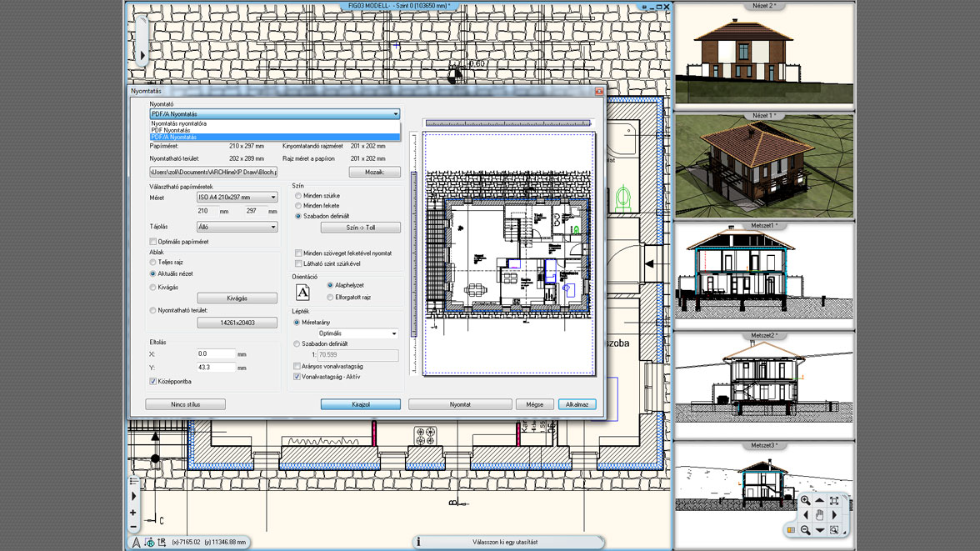Image resolution: width=980 pixels, height=551 pixels.
Task: Pan view up with the navigation arrow
Action: tap(819, 500)
